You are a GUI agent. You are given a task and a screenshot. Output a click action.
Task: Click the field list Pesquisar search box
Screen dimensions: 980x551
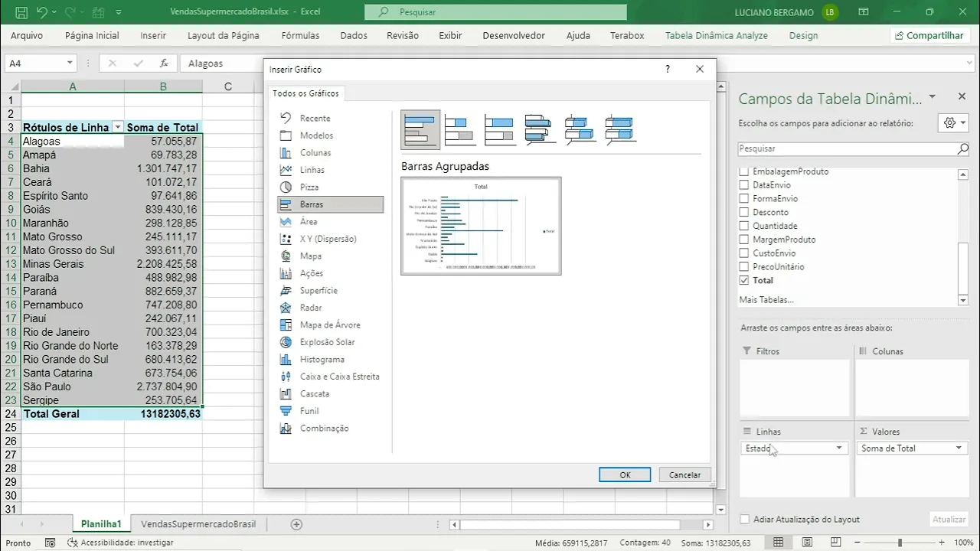(854, 149)
